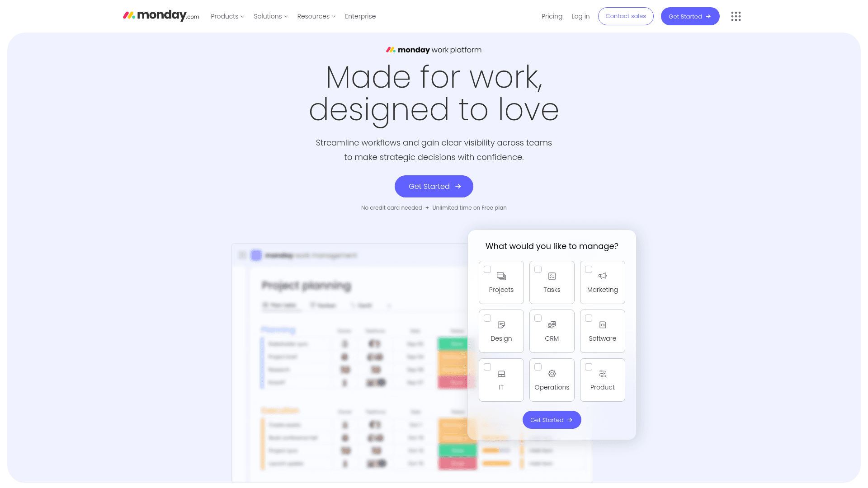Enable the Tasks checkbox
The width and height of the screenshot is (868, 488).
coord(538,269)
